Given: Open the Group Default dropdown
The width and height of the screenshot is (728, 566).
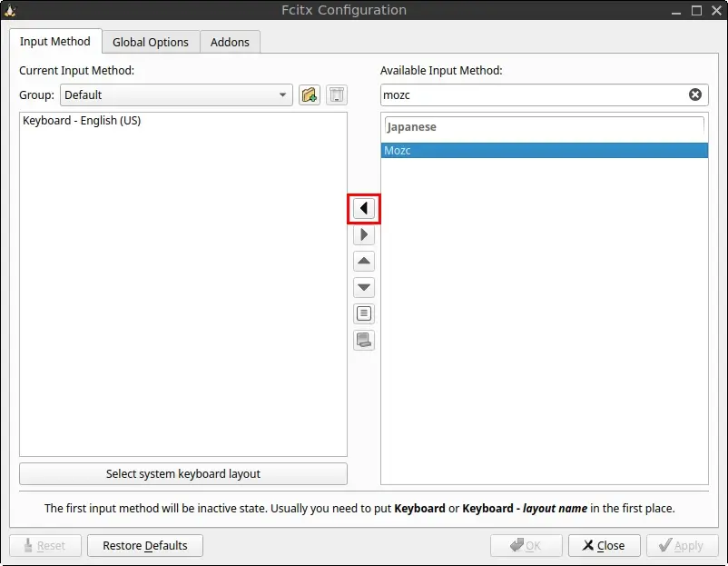Looking at the screenshot, I should click(176, 95).
